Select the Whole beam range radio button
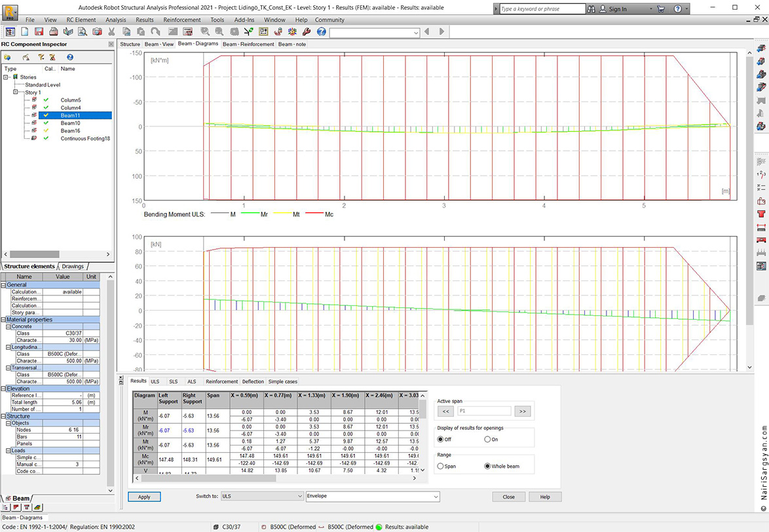This screenshot has width=769, height=532. click(487, 466)
